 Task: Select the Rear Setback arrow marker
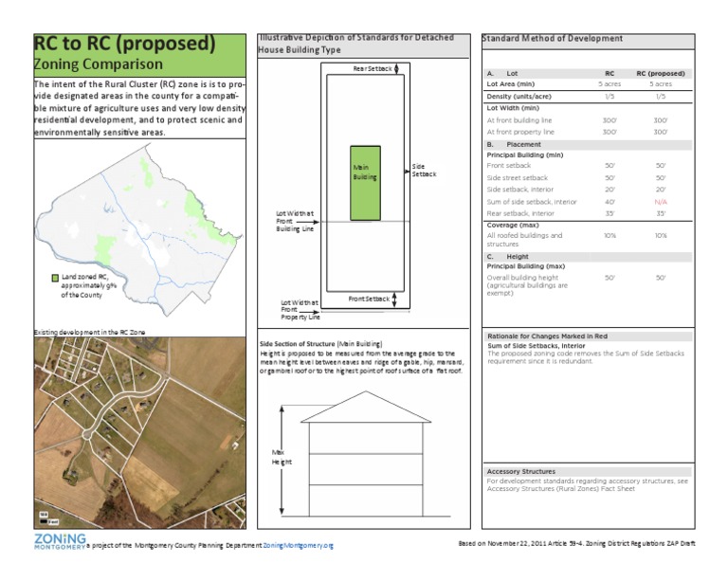tap(396, 68)
